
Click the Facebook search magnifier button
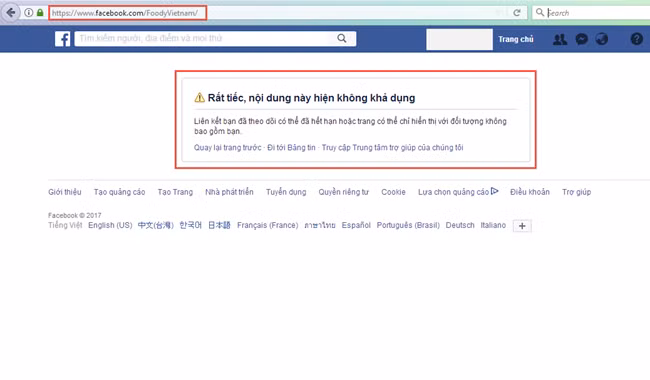342,39
